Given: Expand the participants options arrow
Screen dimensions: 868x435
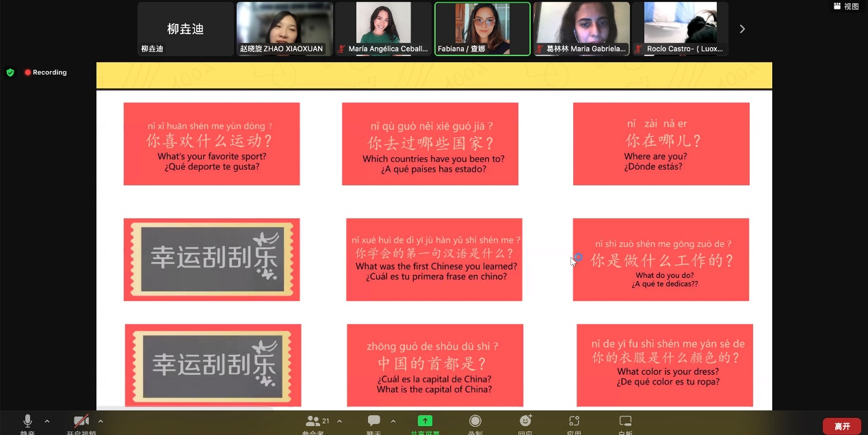Looking at the screenshot, I should pos(339,421).
